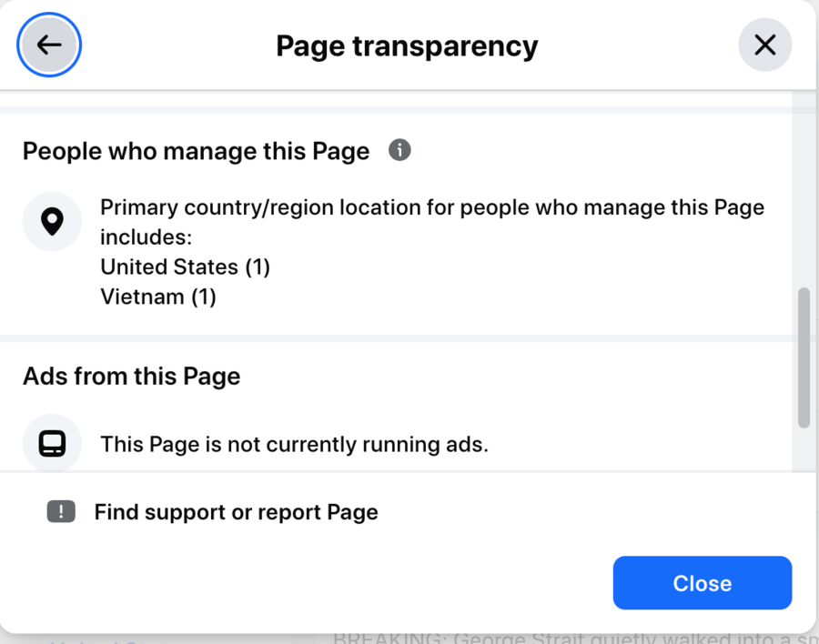Click the info icon beside People who manage

point(399,150)
